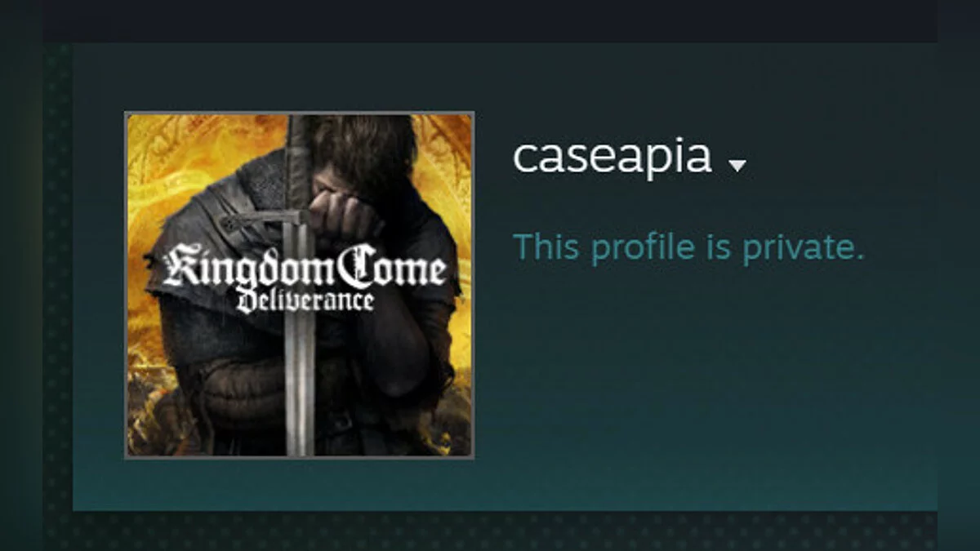Expand the arrow next to caseapia
This screenshot has height=551, width=980.
[x=737, y=166]
